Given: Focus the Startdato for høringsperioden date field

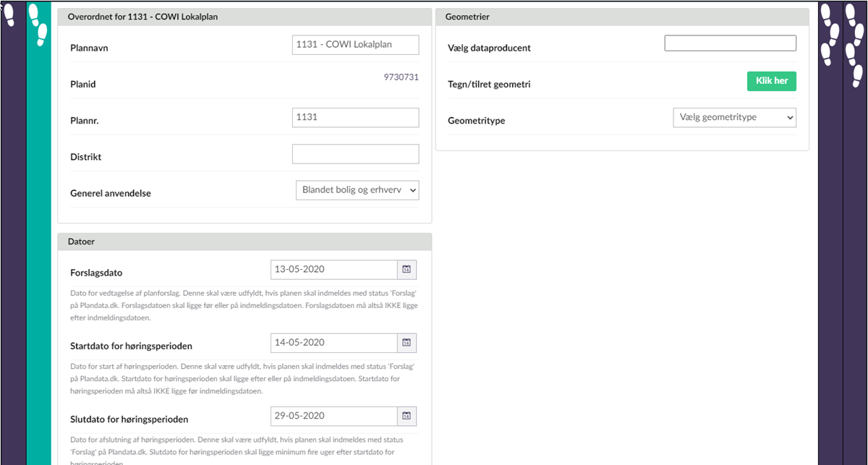Looking at the screenshot, I should (x=333, y=343).
